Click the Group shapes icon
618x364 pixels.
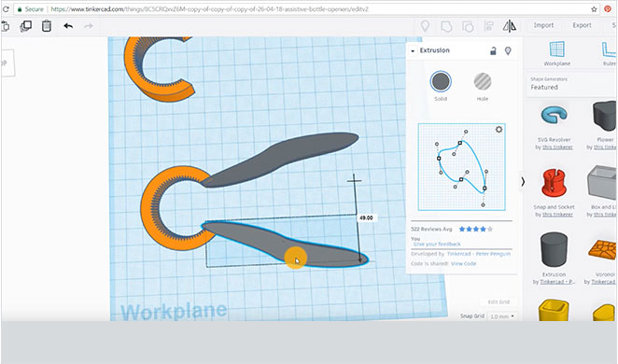point(446,26)
